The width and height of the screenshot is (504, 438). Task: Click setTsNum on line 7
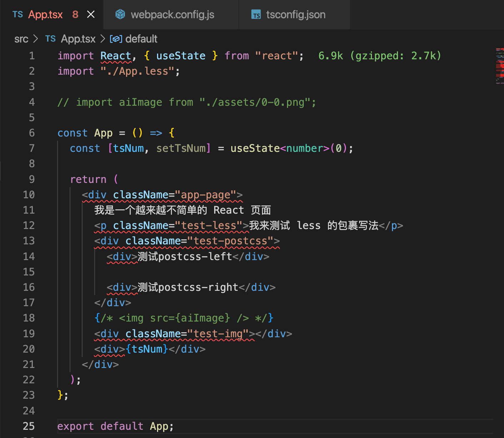coord(181,148)
